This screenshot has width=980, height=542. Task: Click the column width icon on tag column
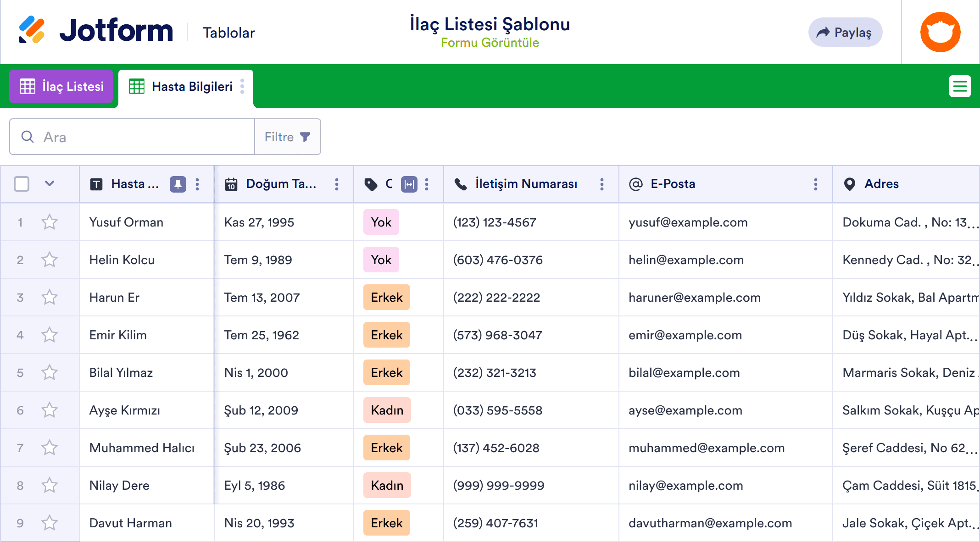pos(409,184)
